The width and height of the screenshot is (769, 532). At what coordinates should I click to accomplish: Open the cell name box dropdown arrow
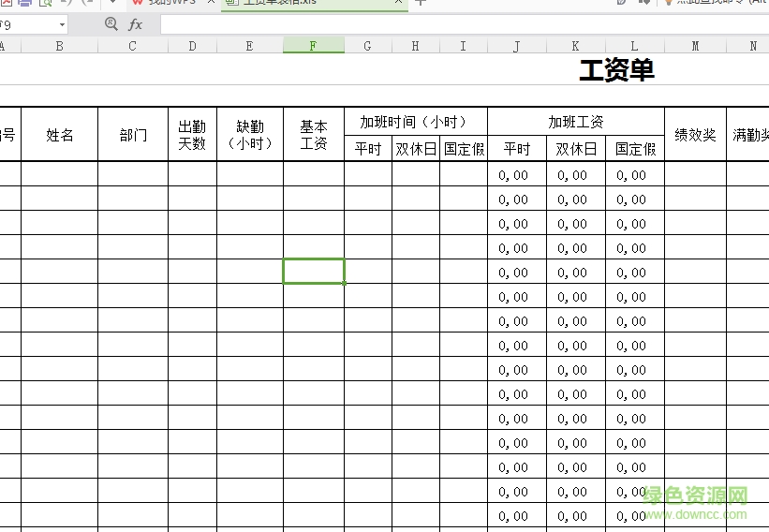(x=62, y=24)
